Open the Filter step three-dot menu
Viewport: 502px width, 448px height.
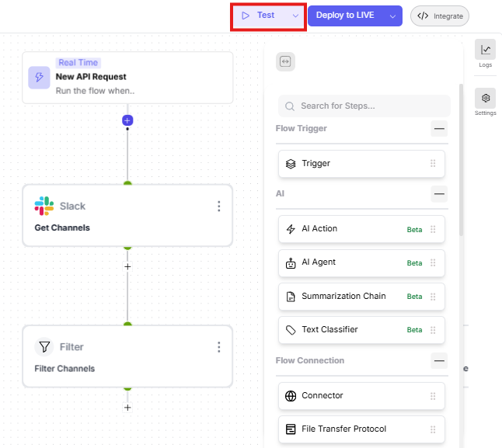219,347
